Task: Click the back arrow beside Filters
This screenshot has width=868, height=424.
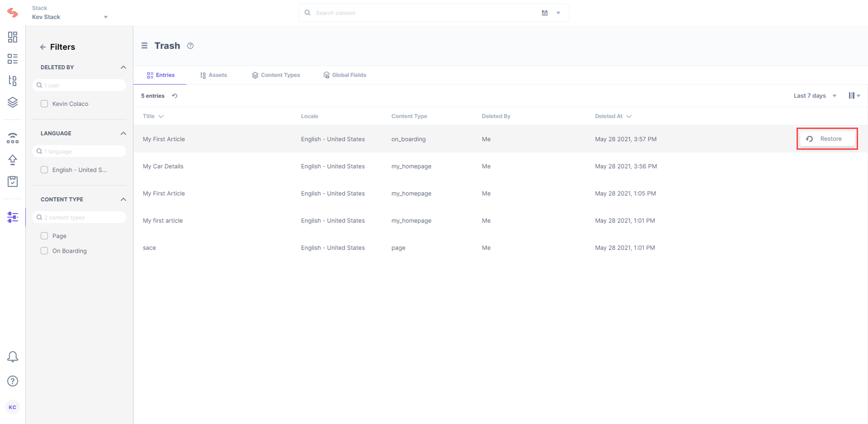Action: [x=43, y=47]
